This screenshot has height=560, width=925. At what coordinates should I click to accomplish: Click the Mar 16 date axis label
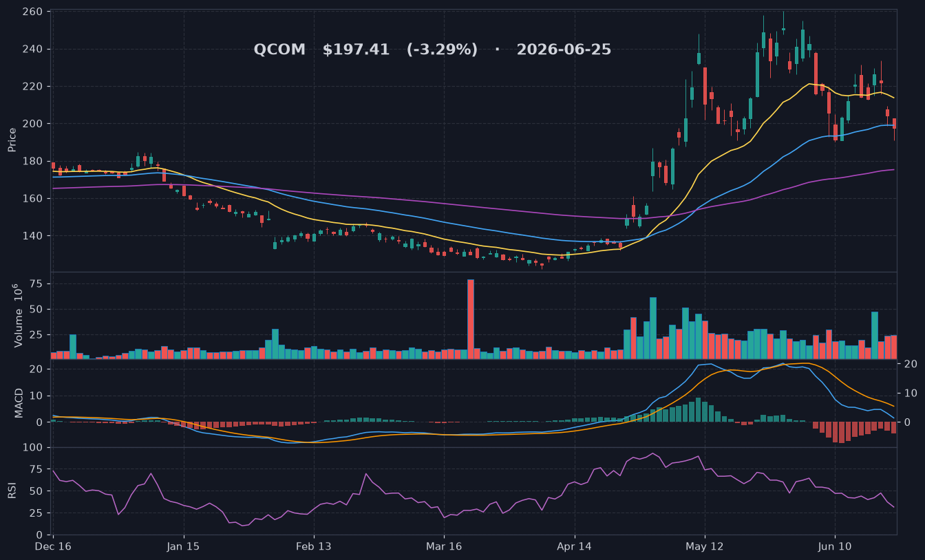coord(444,547)
